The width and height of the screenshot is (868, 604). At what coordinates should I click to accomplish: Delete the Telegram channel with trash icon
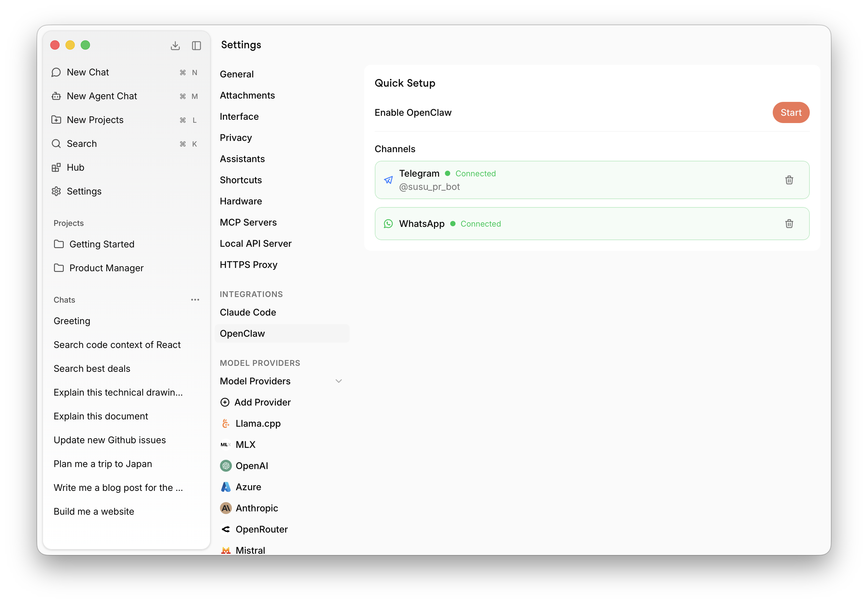pyautogui.click(x=789, y=180)
